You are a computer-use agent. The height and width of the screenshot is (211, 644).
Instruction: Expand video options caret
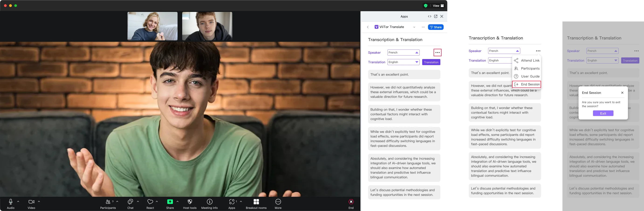pos(39,201)
